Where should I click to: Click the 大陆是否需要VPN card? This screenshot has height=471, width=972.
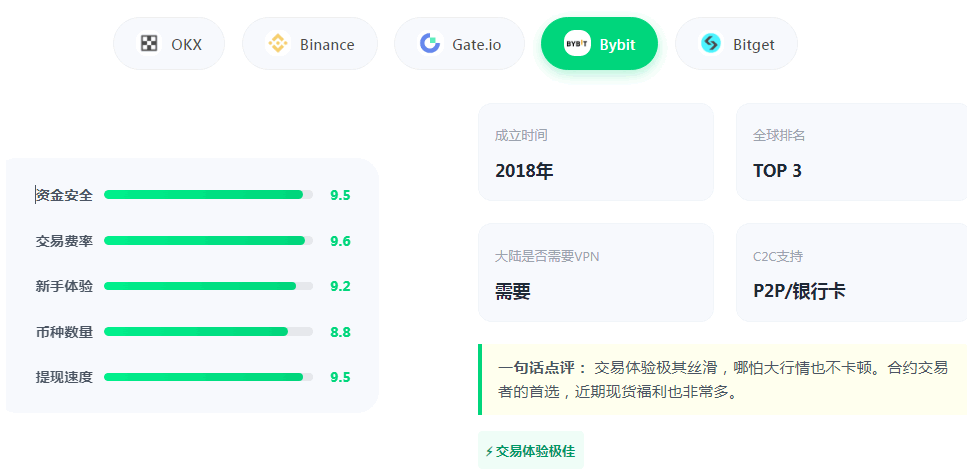tap(595, 272)
